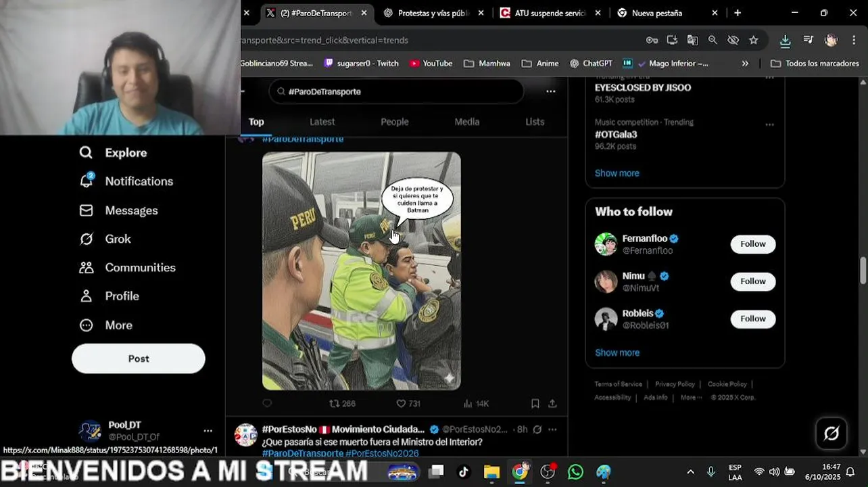Follow Fernanfloo
Image resolution: width=868 pixels, height=487 pixels.
pos(753,244)
